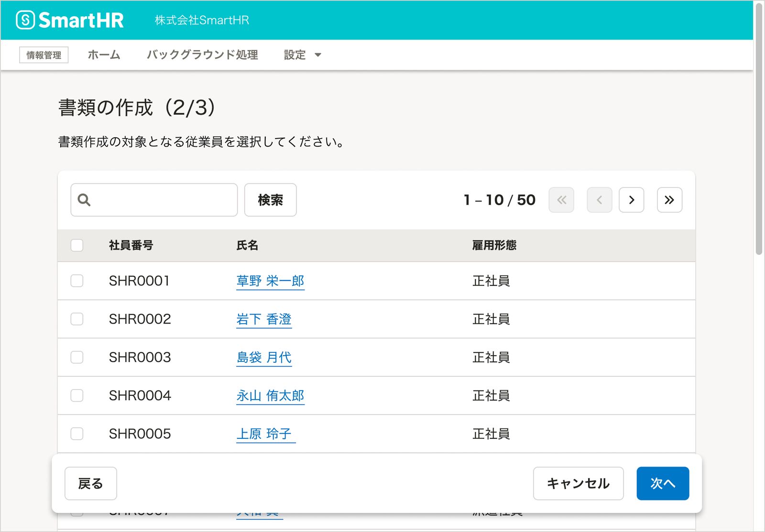The width and height of the screenshot is (765, 532).
Task: Tick the checkbox for SHR0005
Action: 77,434
